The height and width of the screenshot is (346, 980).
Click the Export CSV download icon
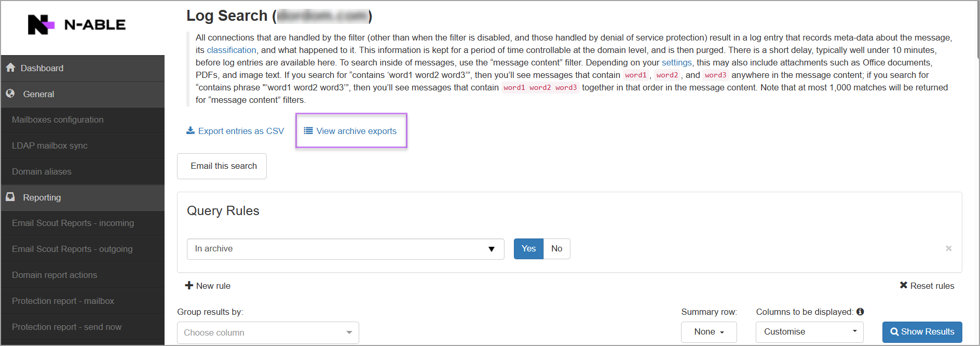(190, 131)
